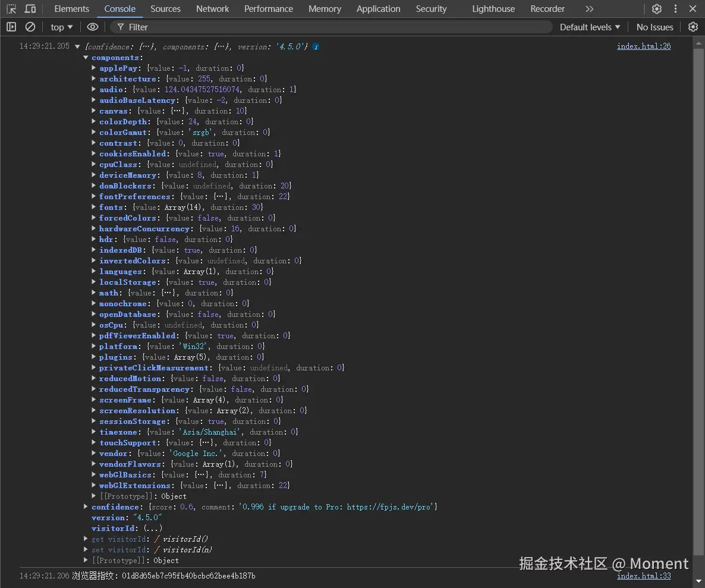Open the Sources tab
705x588 pixels.
tap(165, 8)
